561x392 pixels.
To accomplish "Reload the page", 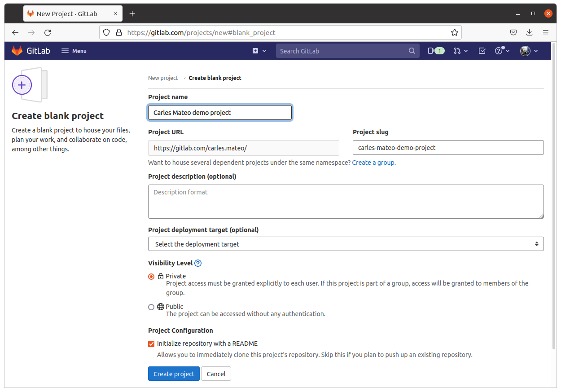I will tap(48, 32).
